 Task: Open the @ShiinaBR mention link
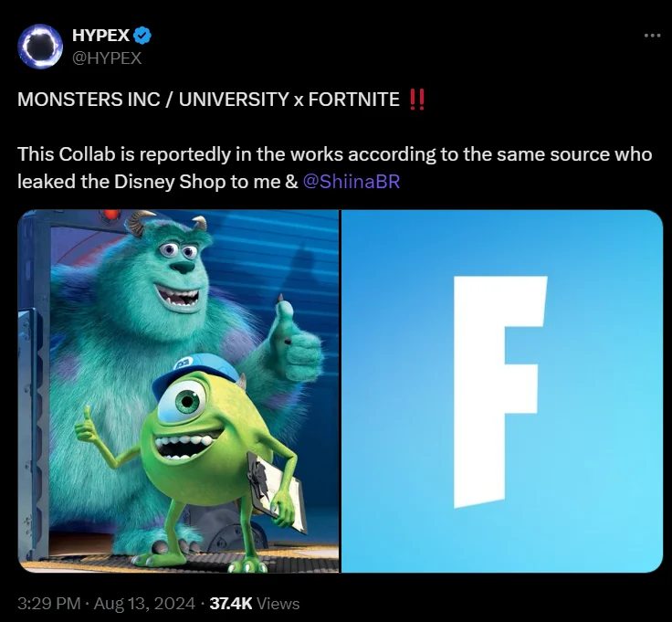[x=351, y=182]
